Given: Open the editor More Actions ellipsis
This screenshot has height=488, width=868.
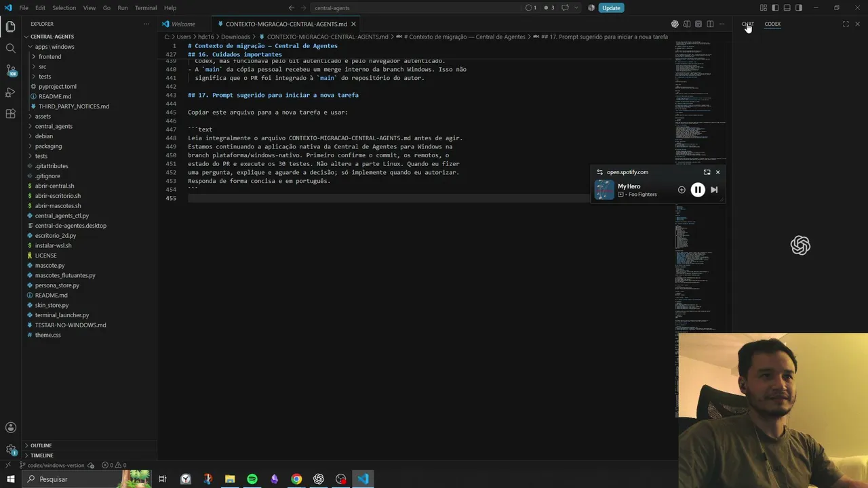Looking at the screenshot, I should (x=722, y=24).
